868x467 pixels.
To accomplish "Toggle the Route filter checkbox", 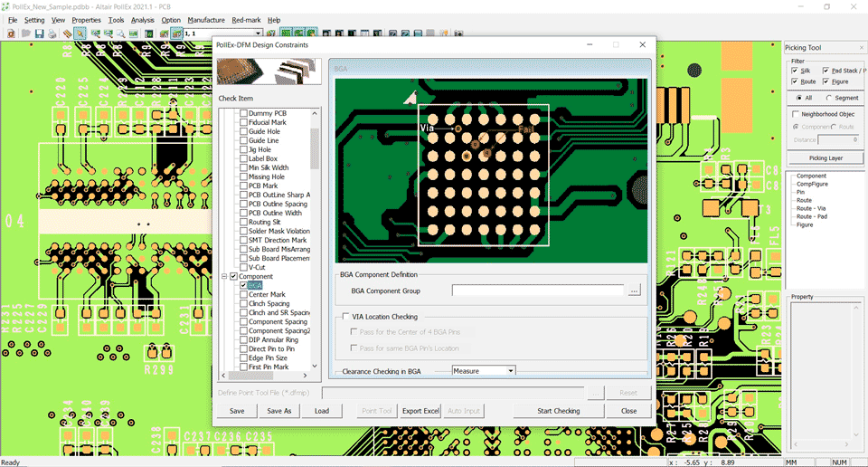I will (x=795, y=81).
